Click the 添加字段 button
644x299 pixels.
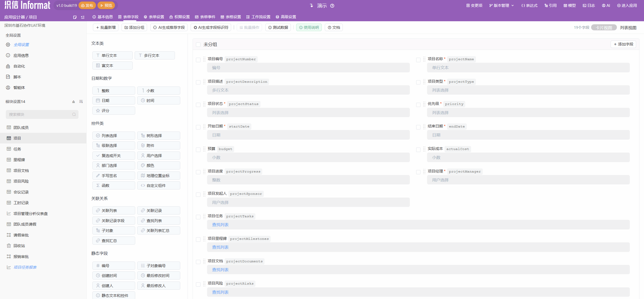click(x=623, y=44)
